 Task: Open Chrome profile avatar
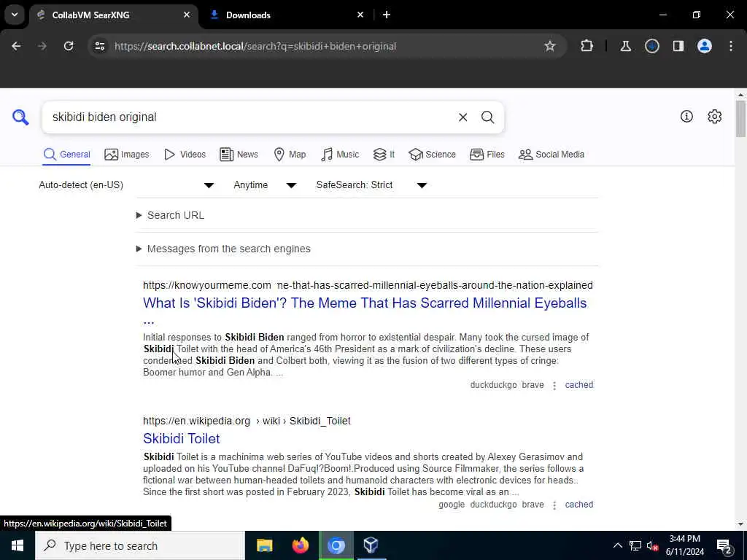click(x=704, y=46)
